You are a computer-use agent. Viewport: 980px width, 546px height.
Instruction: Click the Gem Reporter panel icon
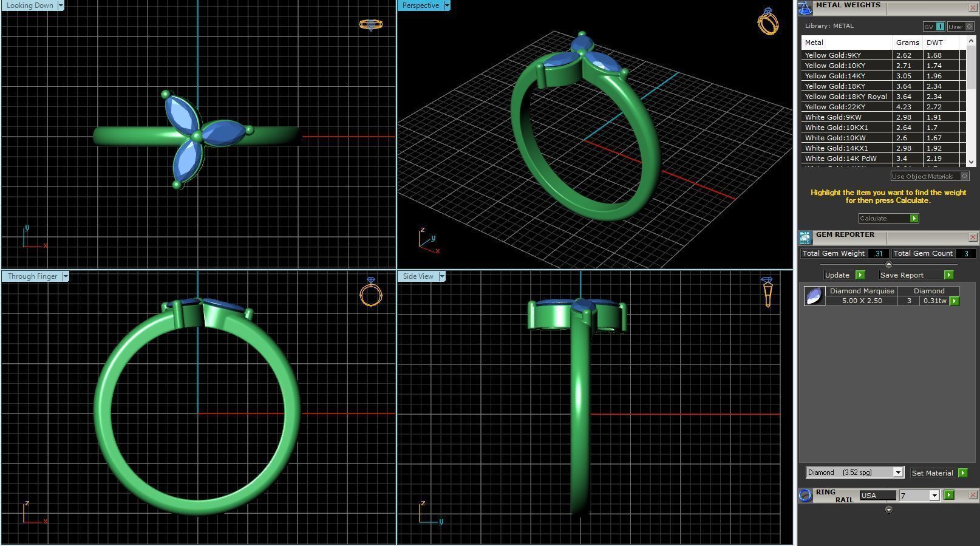click(805, 237)
